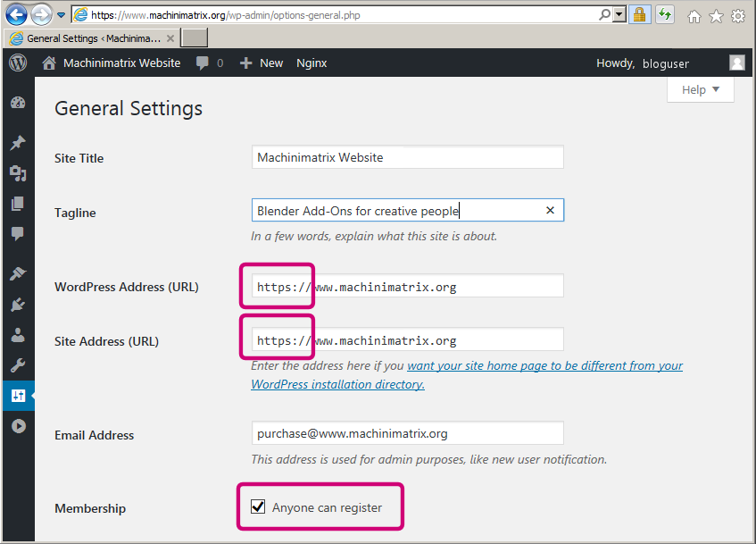Image resolution: width=756 pixels, height=544 pixels.
Task: Click the Site Title input field
Action: [407, 157]
